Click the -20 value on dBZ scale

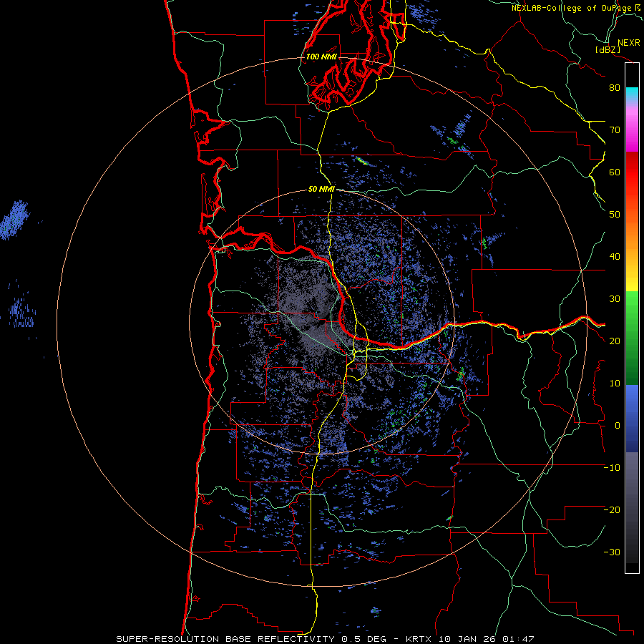612,509
